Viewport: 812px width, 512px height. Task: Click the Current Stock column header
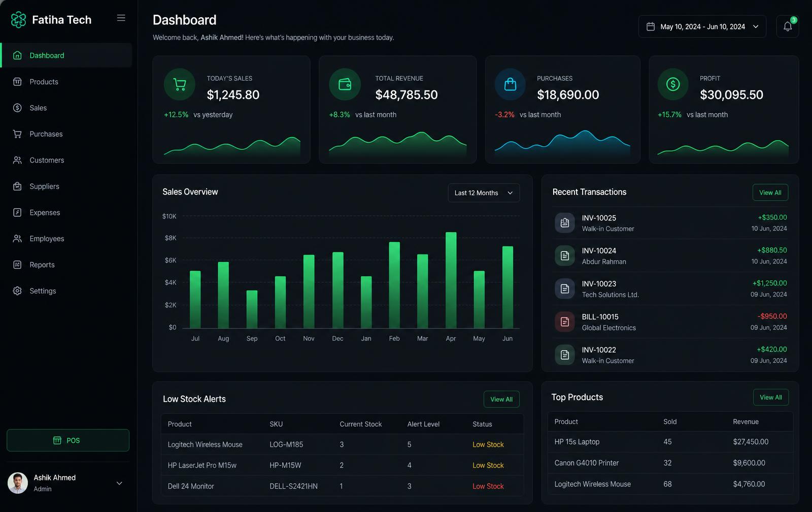click(x=361, y=424)
